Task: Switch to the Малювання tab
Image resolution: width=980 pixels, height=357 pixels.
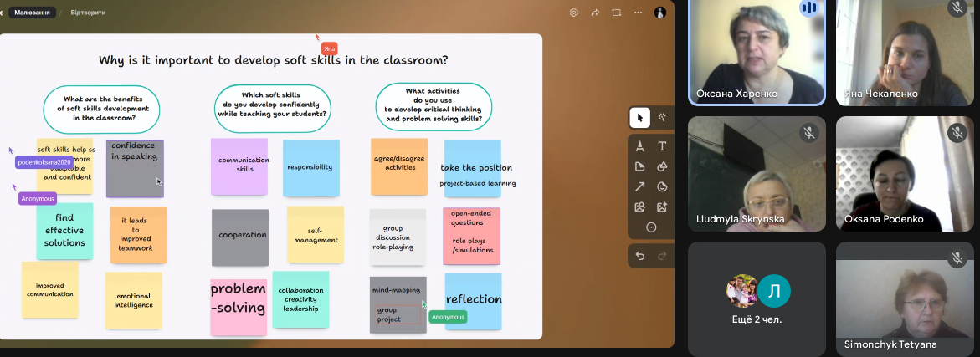Action: click(34, 13)
